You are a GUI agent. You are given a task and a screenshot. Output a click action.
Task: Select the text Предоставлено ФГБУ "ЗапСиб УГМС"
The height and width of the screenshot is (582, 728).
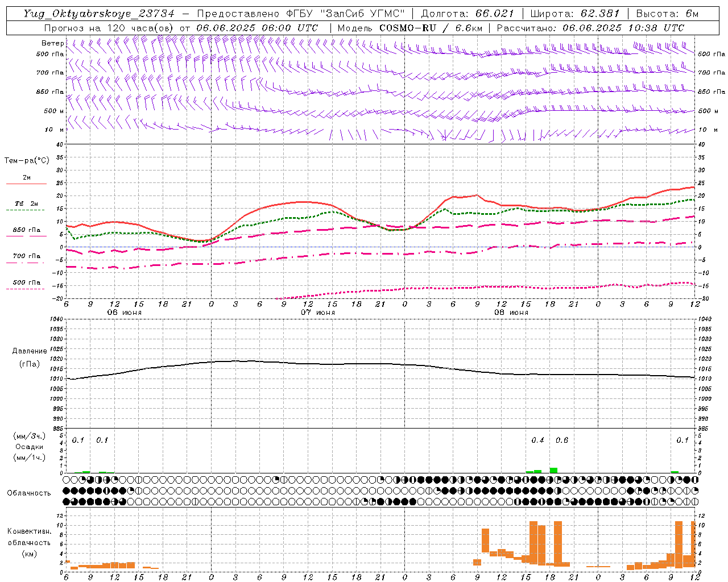301,14
